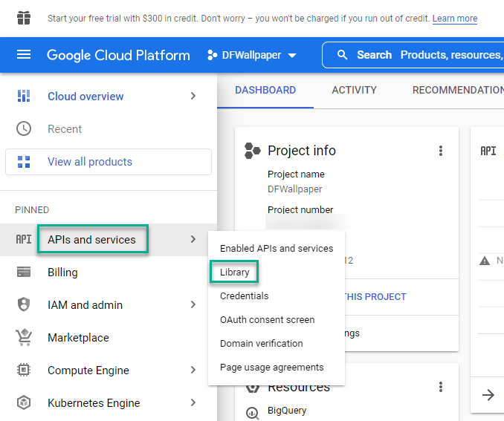The image size is (504, 421).
Task: Click the gift box free trial icon
Action: (x=24, y=18)
